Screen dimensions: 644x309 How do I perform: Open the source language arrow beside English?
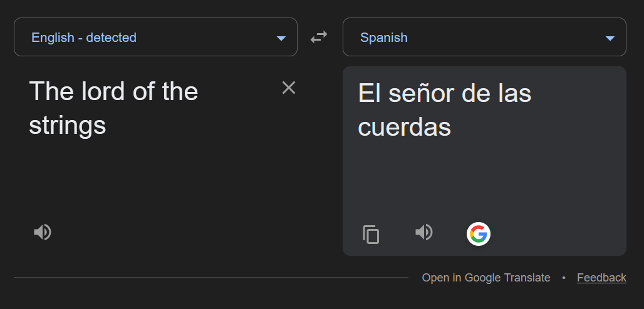281,38
